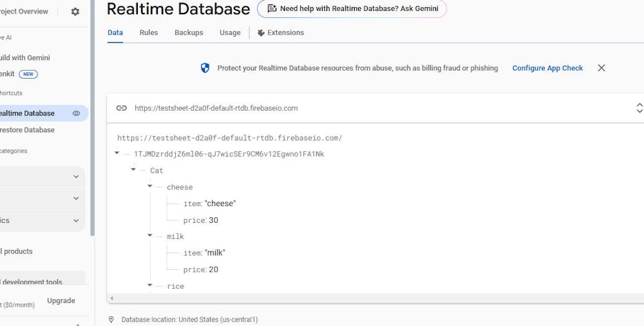644x326 pixels.
Task: Click the App Check shield icon
Action: pyautogui.click(x=205, y=68)
